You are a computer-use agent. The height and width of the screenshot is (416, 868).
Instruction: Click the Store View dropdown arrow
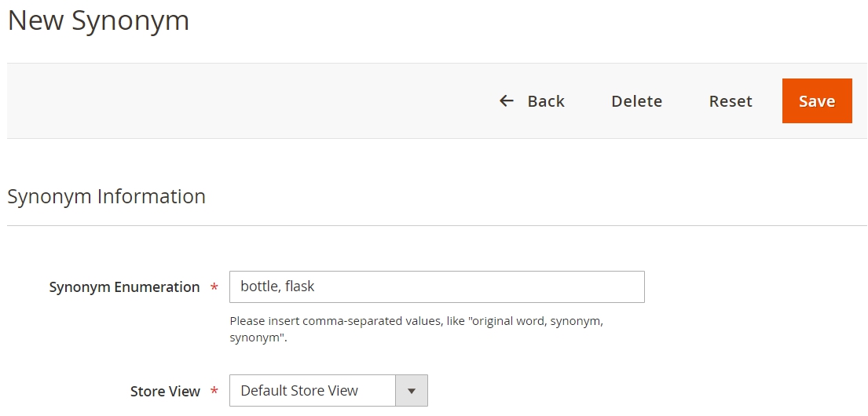(x=412, y=391)
